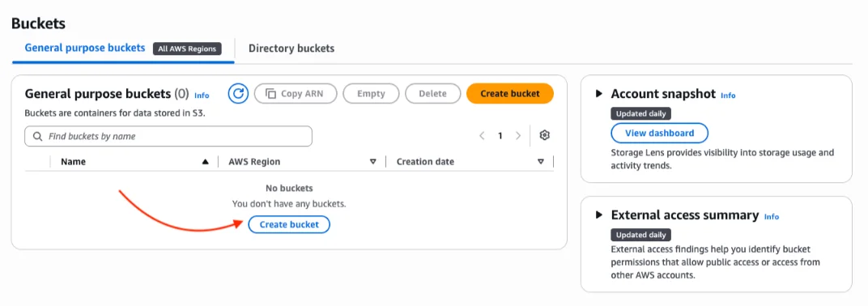
Task: Click the Name column header
Action: coord(73,162)
